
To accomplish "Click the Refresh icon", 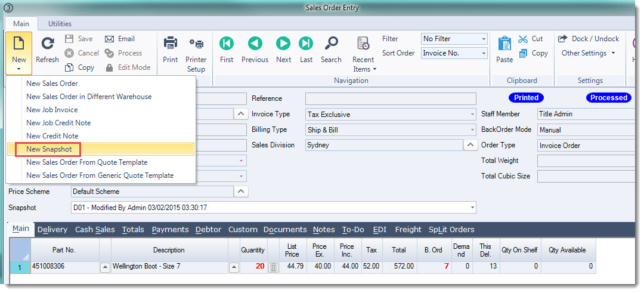I will point(48,44).
